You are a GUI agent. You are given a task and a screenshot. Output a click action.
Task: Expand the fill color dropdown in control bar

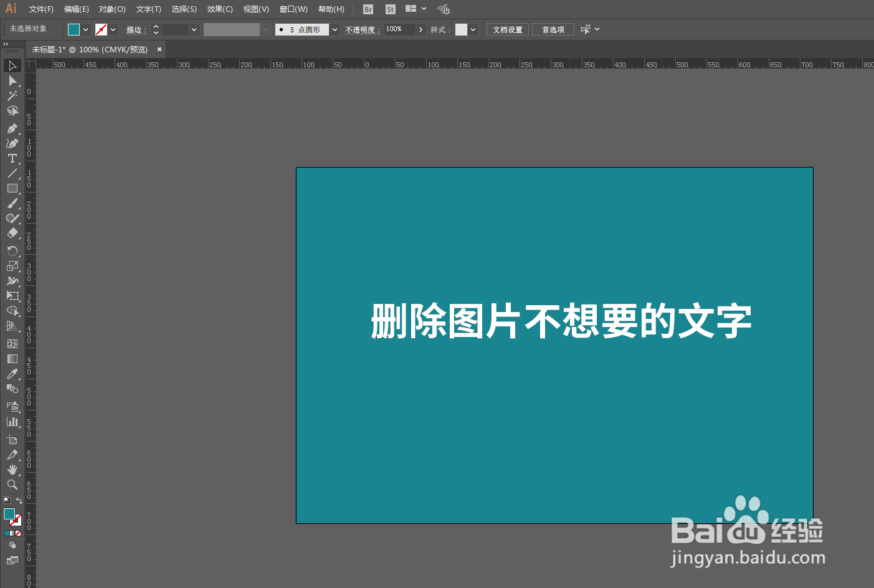pyautogui.click(x=86, y=29)
